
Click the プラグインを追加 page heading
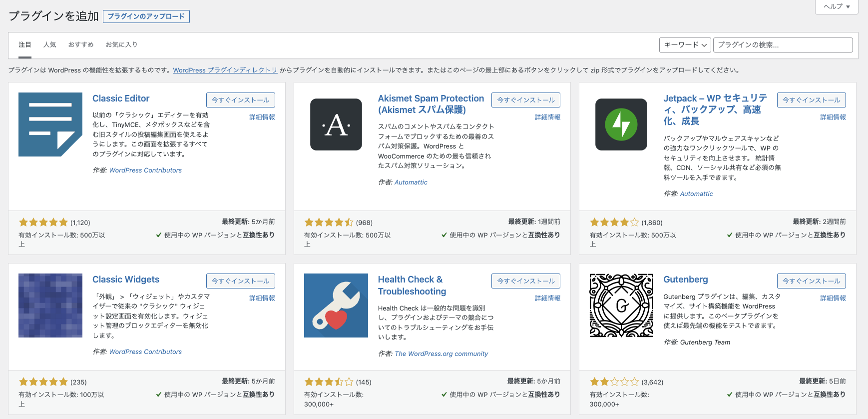(x=54, y=16)
